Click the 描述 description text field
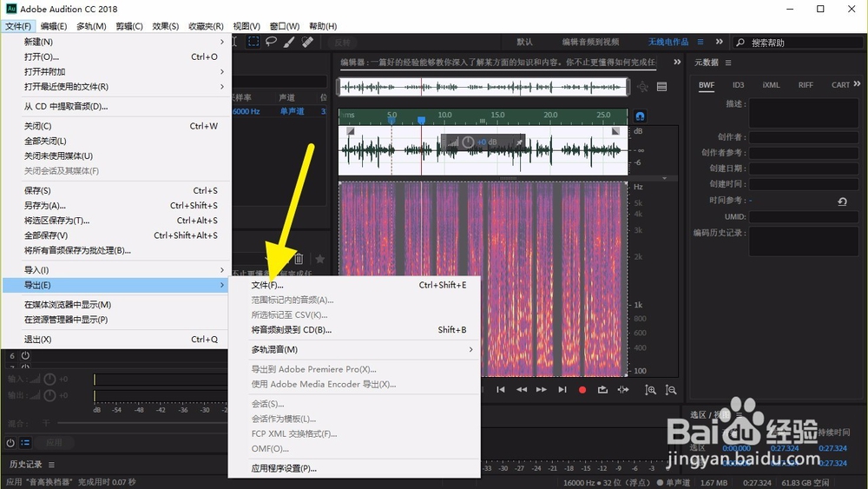The image size is (868, 489). click(x=804, y=113)
